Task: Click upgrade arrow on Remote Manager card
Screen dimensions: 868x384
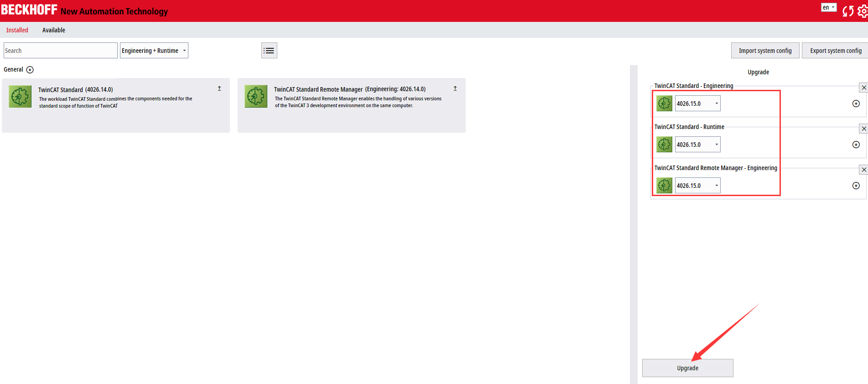Action: 455,88
